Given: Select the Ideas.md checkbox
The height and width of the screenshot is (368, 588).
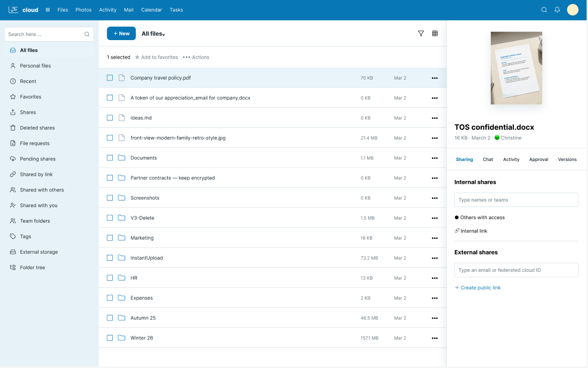Looking at the screenshot, I should point(110,118).
